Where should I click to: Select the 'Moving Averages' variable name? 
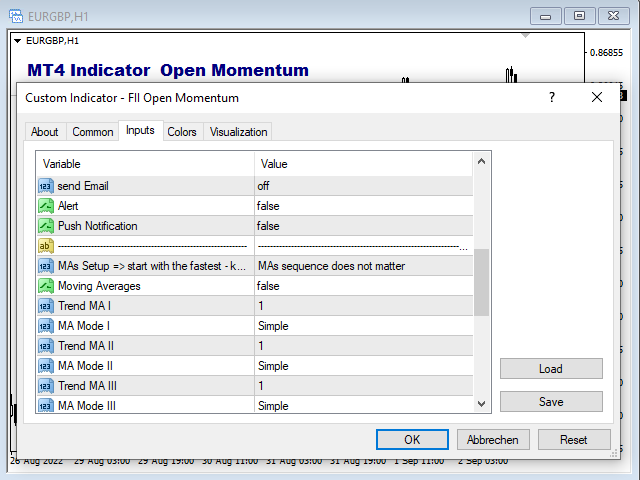coord(99,286)
